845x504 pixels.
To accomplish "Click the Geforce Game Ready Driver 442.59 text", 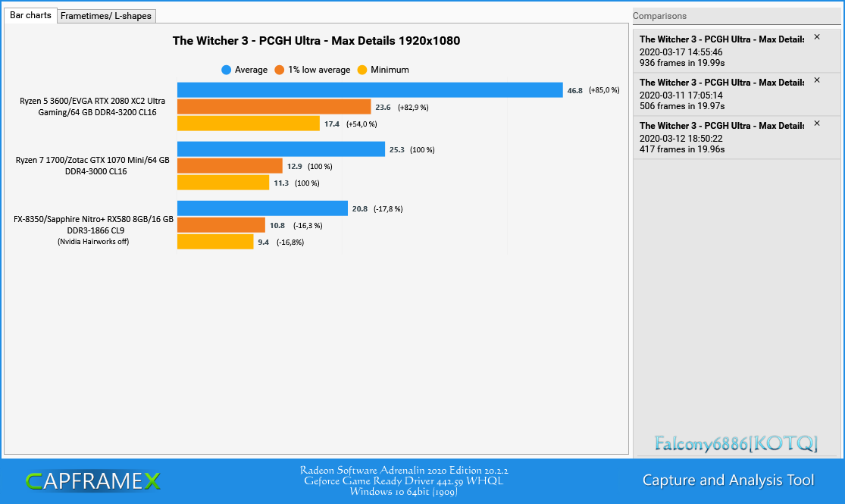I will 404,481.
